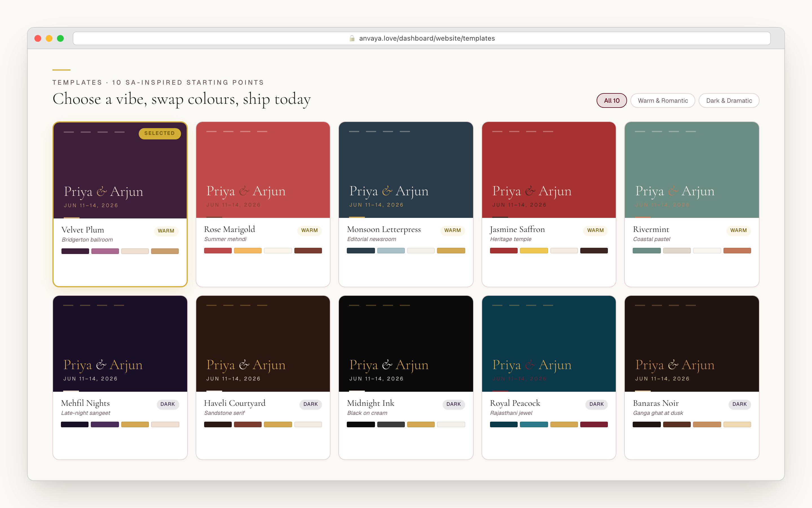This screenshot has height=508, width=812.
Task: Pick Monsoon Letterpress gold swatch
Action: click(451, 251)
